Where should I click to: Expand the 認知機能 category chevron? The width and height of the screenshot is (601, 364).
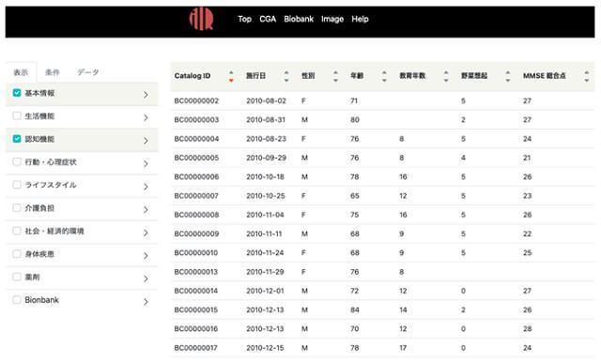click(146, 141)
